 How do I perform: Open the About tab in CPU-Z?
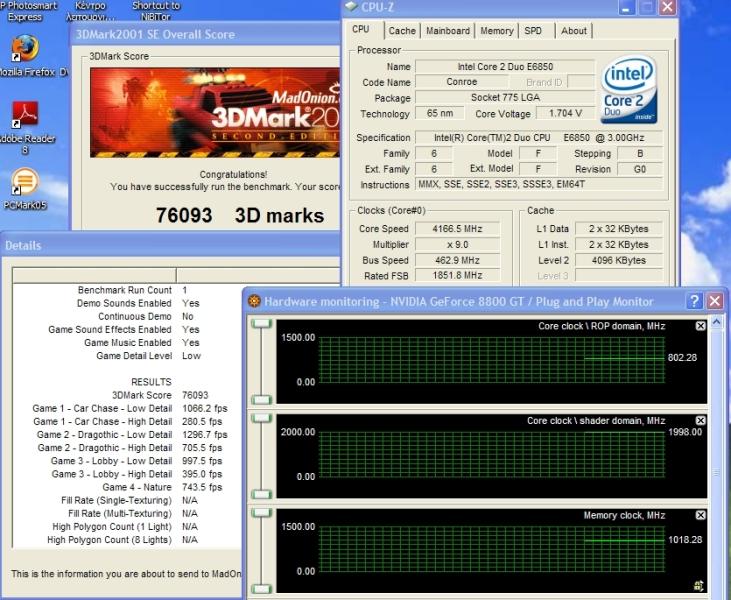[x=573, y=31]
